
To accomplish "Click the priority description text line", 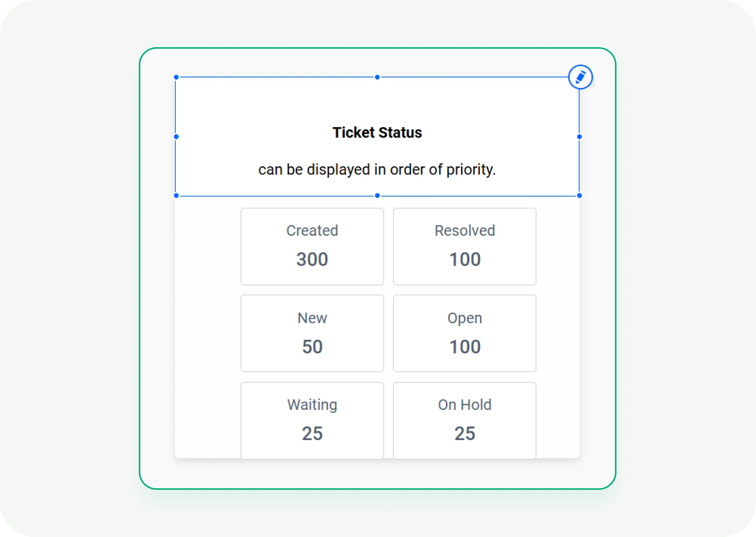I will (x=378, y=170).
